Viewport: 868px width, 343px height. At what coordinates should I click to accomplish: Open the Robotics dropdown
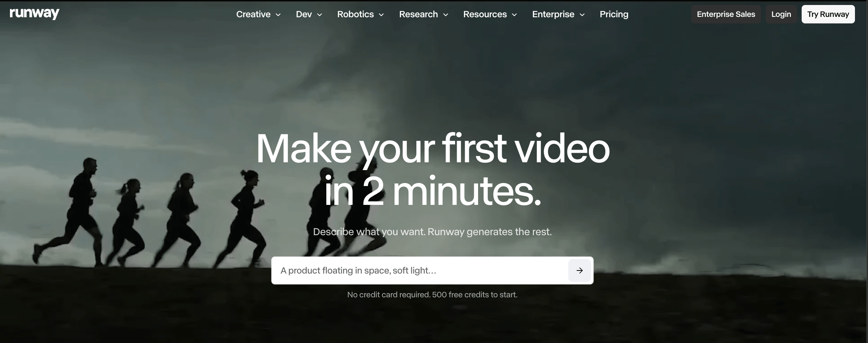coord(360,14)
